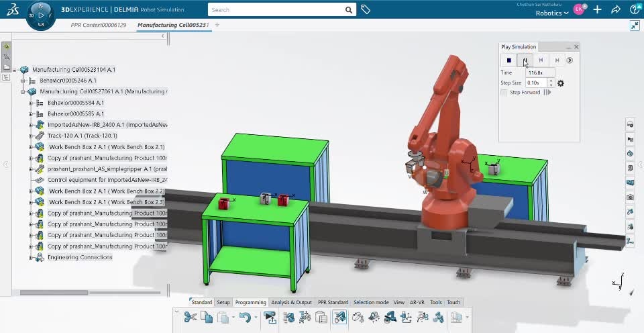Click the tag icon next to search
644x333 pixels.
coord(365,9)
